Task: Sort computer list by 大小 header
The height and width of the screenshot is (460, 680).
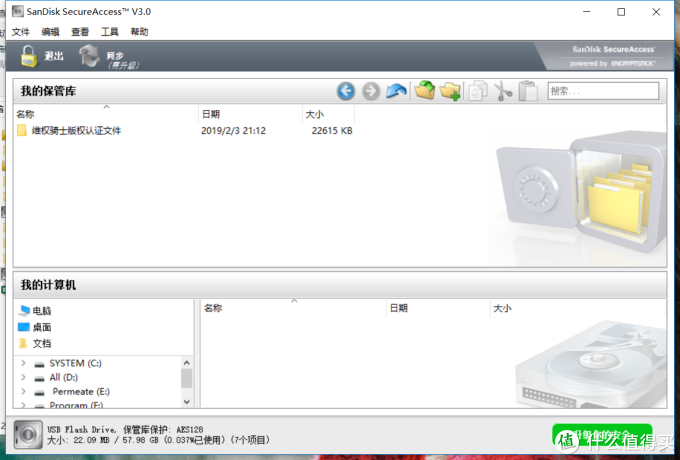Action: 502,308
